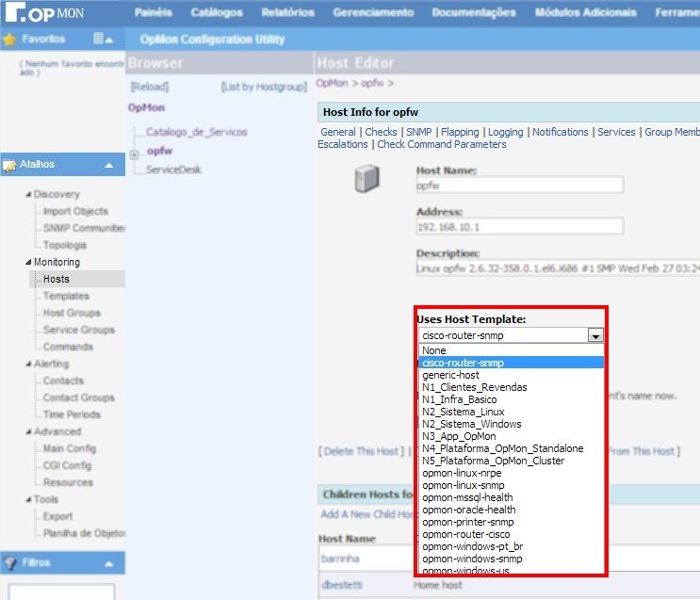700x600 pixels.
Task: Switch to the SNMP host tab
Action: pos(418,132)
